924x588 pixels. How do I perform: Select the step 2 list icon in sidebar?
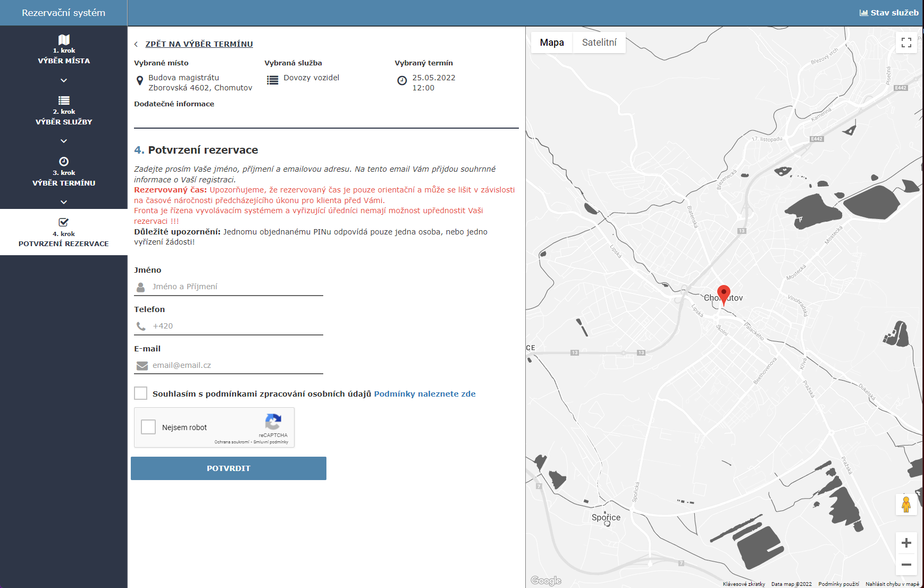(64, 100)
